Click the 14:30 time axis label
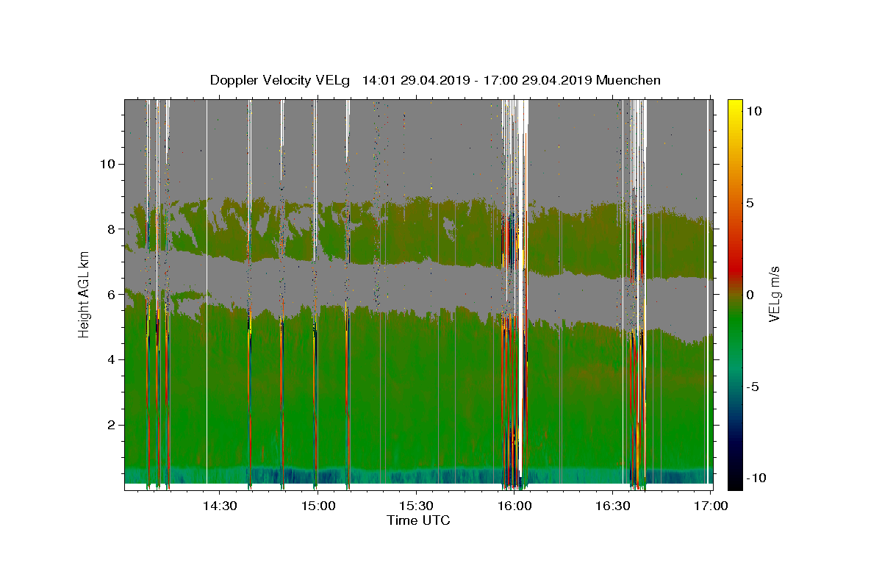The height and width of the screenshot is (588, 882). click(x=219, y=506)
